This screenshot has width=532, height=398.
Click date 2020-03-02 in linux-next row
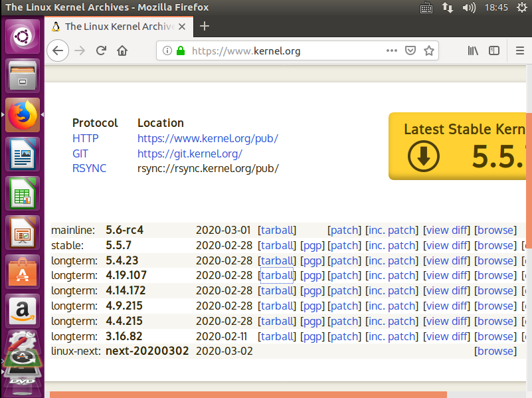pos(224,351)
